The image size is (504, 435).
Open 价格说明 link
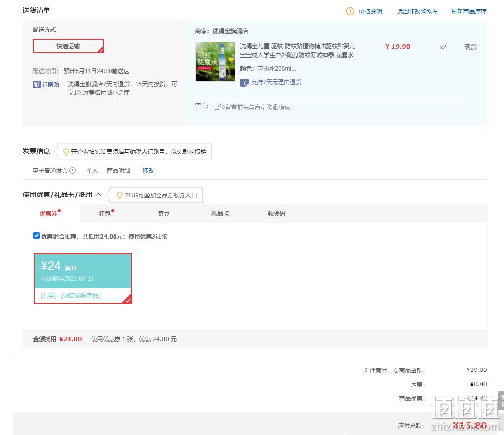(370, 12)
